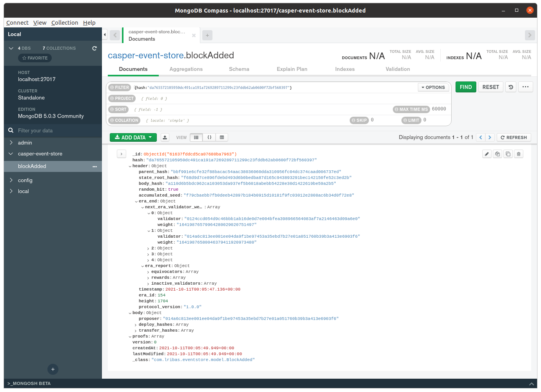
Task: Collapse next_era_validator_weights array
Action: [x=142, y=208]
